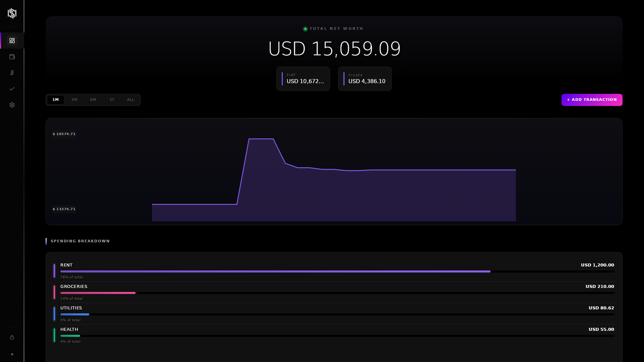Enable the 1Y time range
The height and width of the screenshot is (362, 644).
coord(112,100)
